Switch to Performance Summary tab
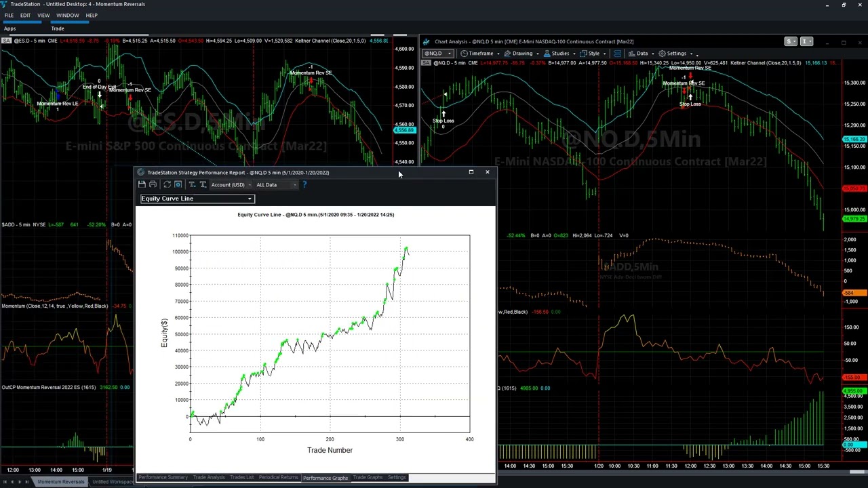This screenshot has width=868, height=488. tap(163, 478)
